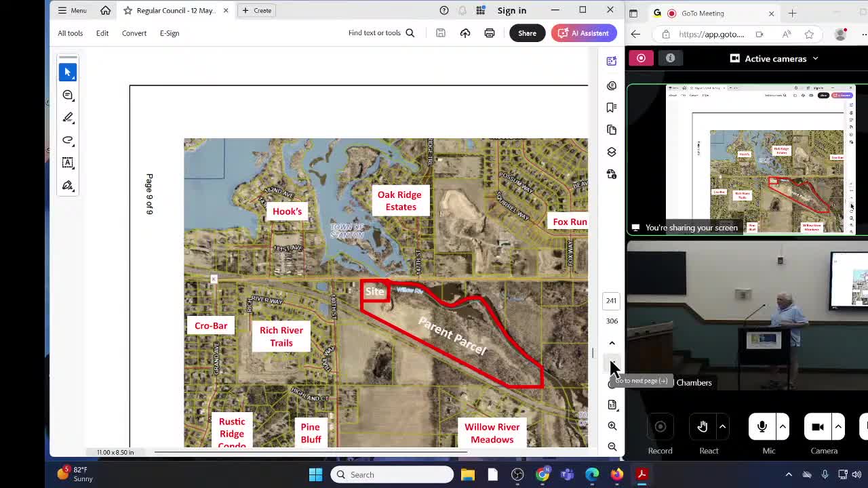
Task: Open the Acrobat Home icon
Action: [105, 10]
